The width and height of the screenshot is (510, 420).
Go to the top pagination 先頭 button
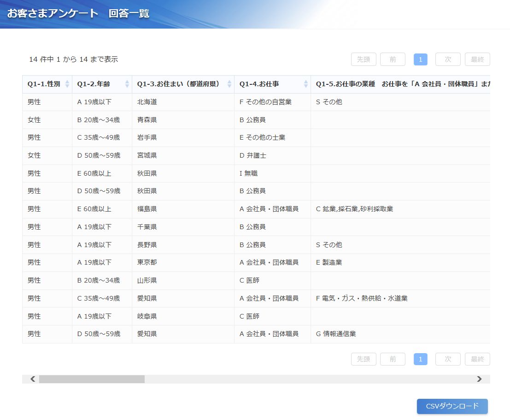pyautogui.click(x=363, y=59)
